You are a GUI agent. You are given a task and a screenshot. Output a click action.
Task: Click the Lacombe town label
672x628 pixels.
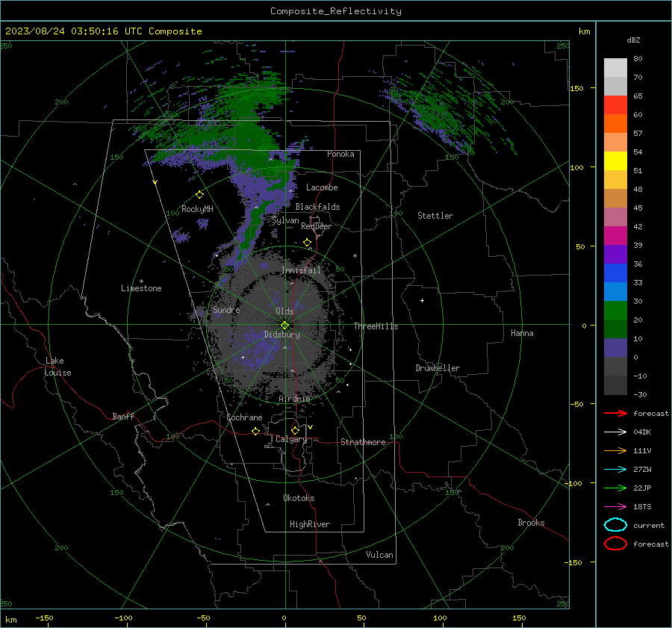[322, 187]
